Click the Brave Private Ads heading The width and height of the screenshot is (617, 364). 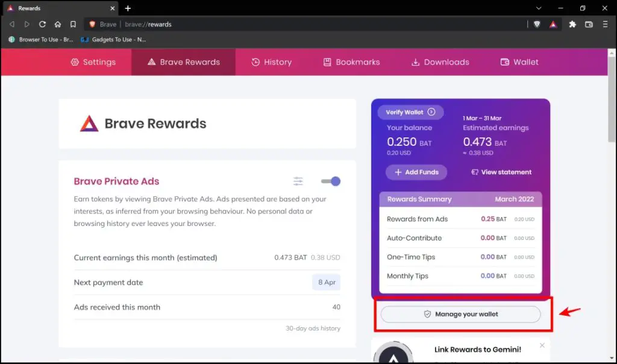coord(116,181)
